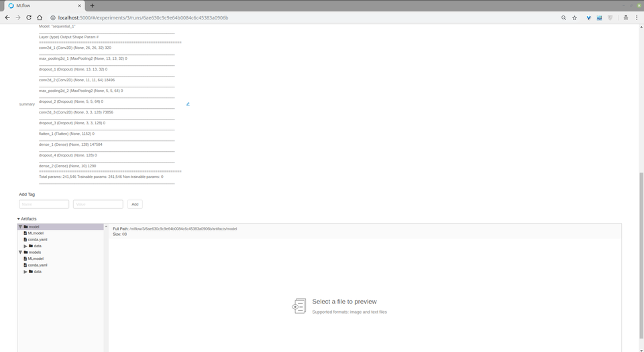This screenshot has height=352, width=644.
Task: Click the conv2d_3 (Conv2D) layer line
Action: [76, 112]
